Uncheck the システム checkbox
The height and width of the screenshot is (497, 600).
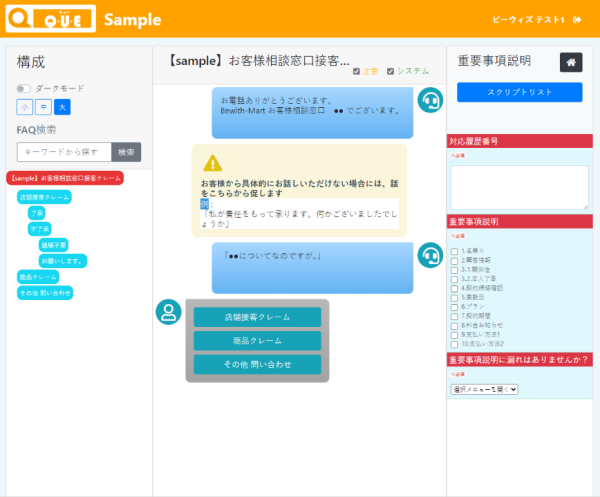click(x=390, y=72)
